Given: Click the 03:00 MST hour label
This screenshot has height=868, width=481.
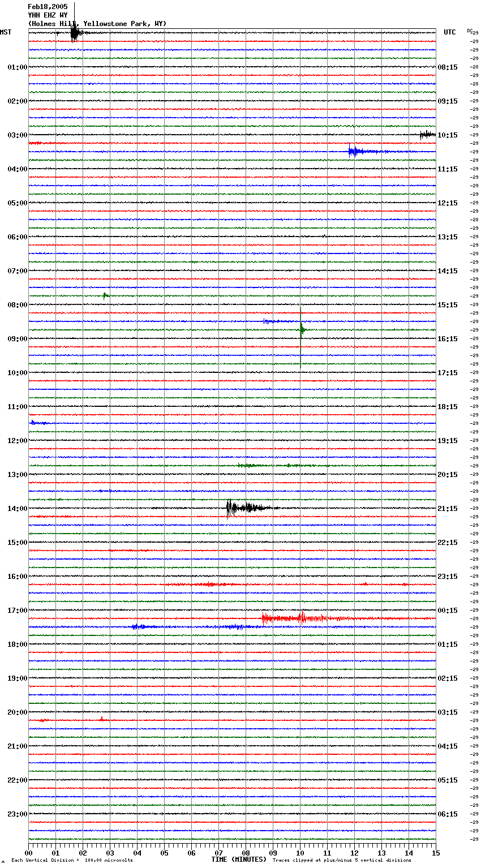Looking at the screenshot, I should pos(17,135).
